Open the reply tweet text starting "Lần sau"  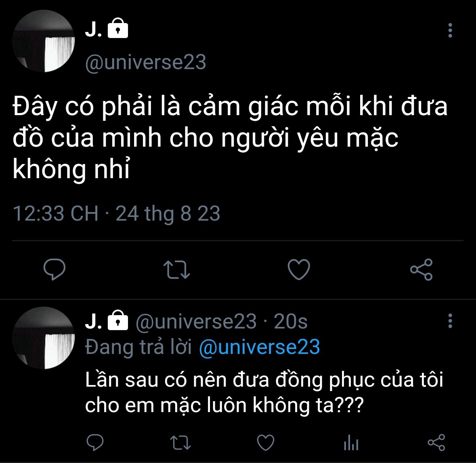tap(264, 393)
